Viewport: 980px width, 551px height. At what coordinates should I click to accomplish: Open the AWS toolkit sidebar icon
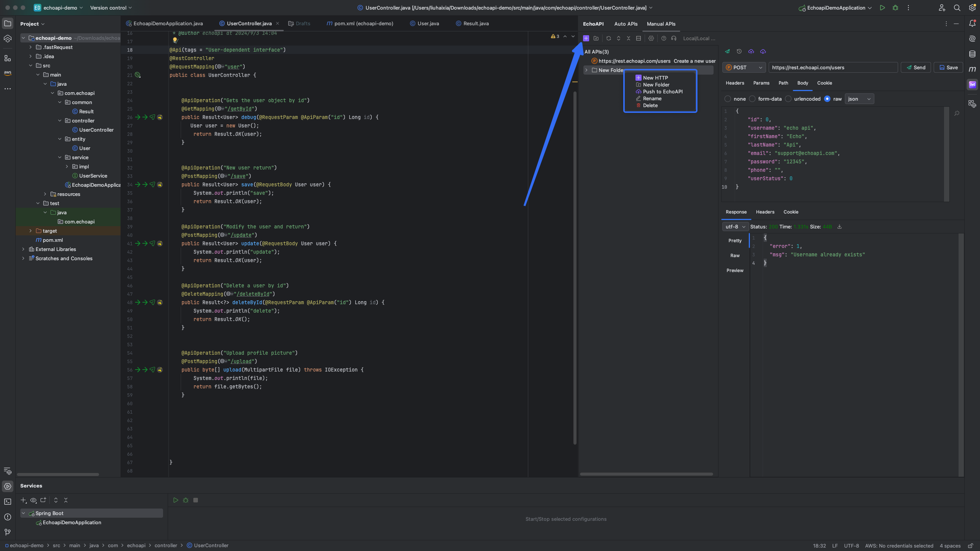coord(8,73)
